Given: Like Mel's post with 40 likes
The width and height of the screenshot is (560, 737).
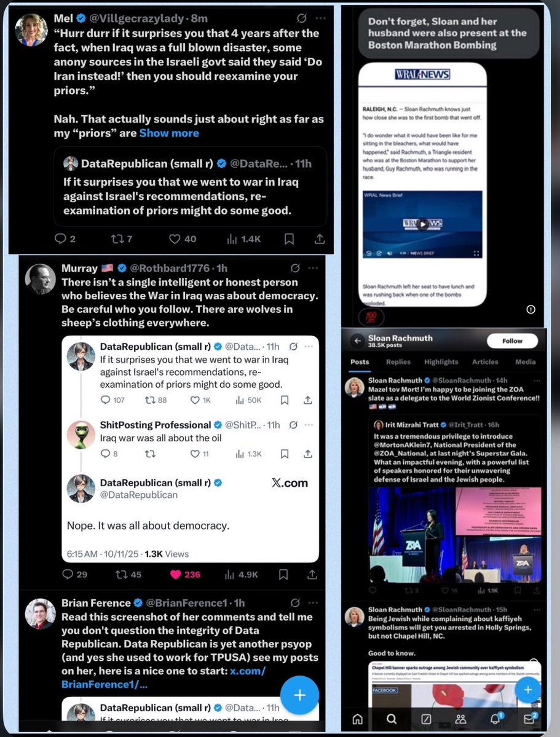Looking at the screenshot, I should (183, 239).
